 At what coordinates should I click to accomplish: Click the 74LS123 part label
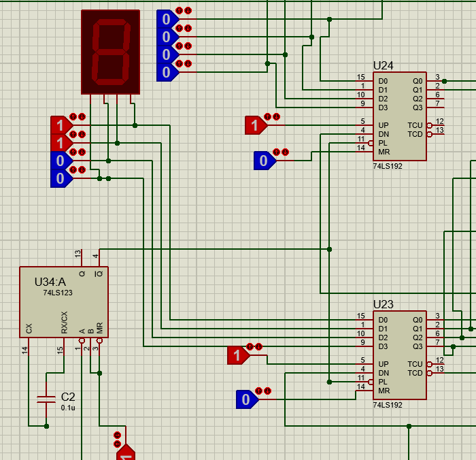coord(58,293)
